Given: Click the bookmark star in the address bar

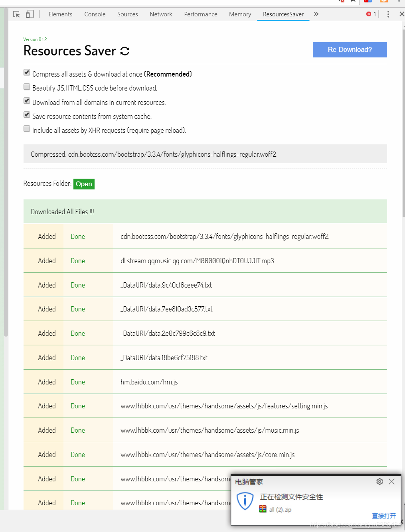Looking at the screenshot, I should click(x=353, y=1).
